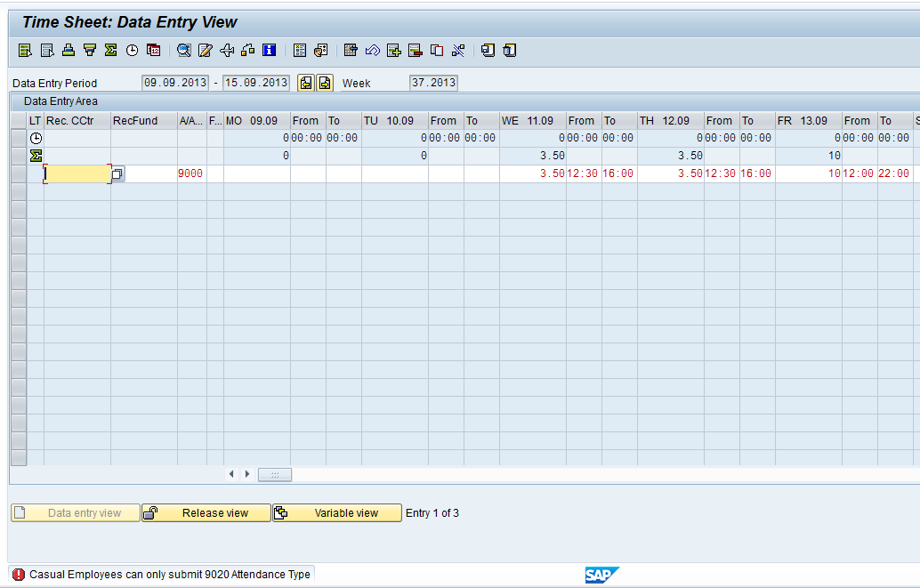
Task: Click the Week field 37.2013
Action: coord(433,83)
